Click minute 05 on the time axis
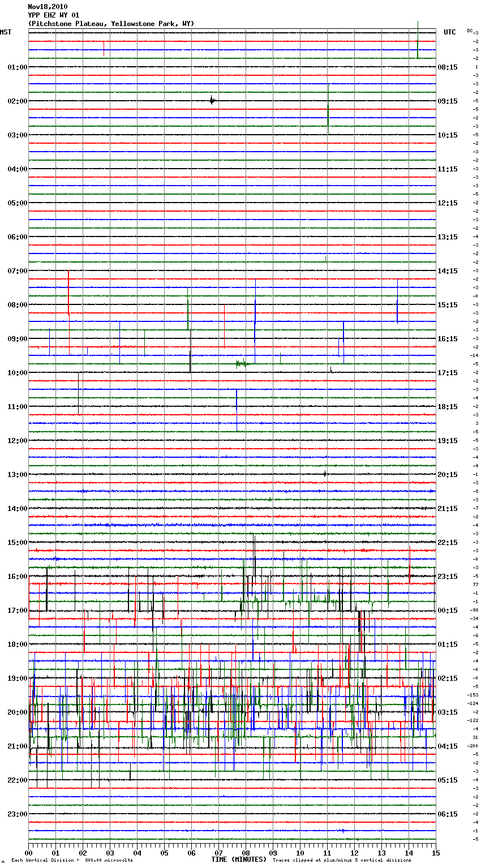The height and width of the screenshot is (868, 481). coord(165,853)
